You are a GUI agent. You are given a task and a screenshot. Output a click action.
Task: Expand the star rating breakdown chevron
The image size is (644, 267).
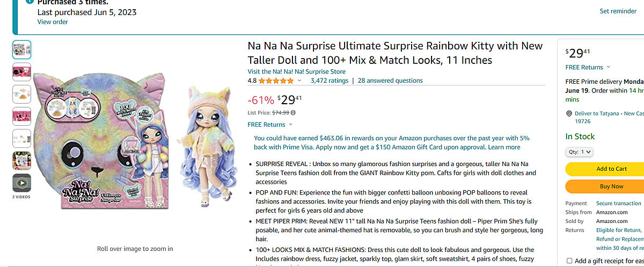click(299, 81)
